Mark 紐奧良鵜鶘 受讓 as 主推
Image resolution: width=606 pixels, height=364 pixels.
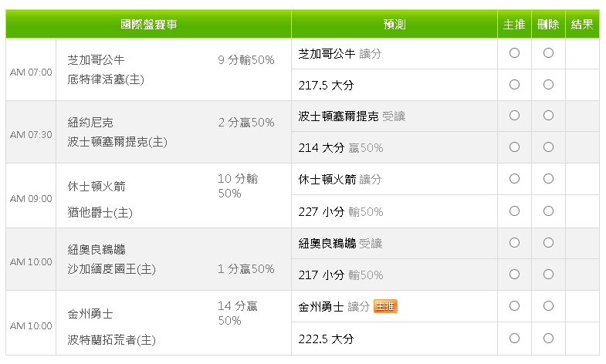[514, 243]
